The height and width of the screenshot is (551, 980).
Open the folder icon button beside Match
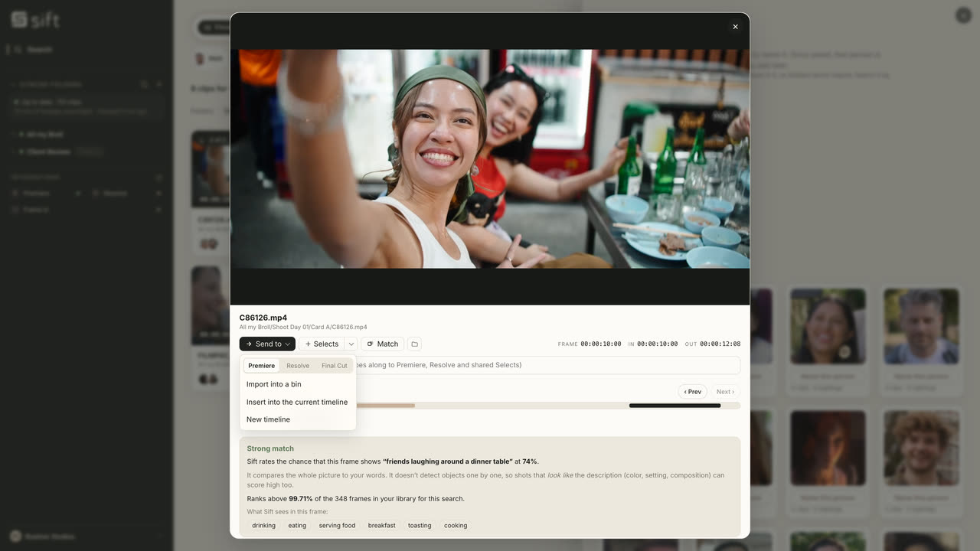[x=414, y=344]
